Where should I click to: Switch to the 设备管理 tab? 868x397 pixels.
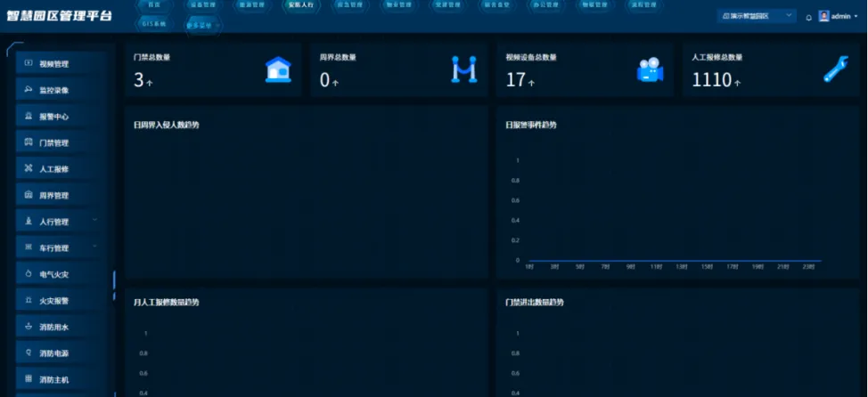pos(203,4)
